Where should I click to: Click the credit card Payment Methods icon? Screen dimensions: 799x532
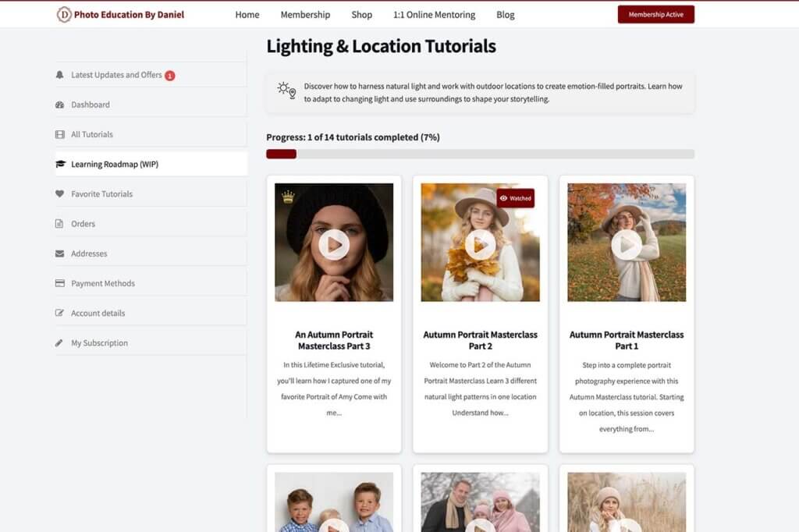[59, 283]
